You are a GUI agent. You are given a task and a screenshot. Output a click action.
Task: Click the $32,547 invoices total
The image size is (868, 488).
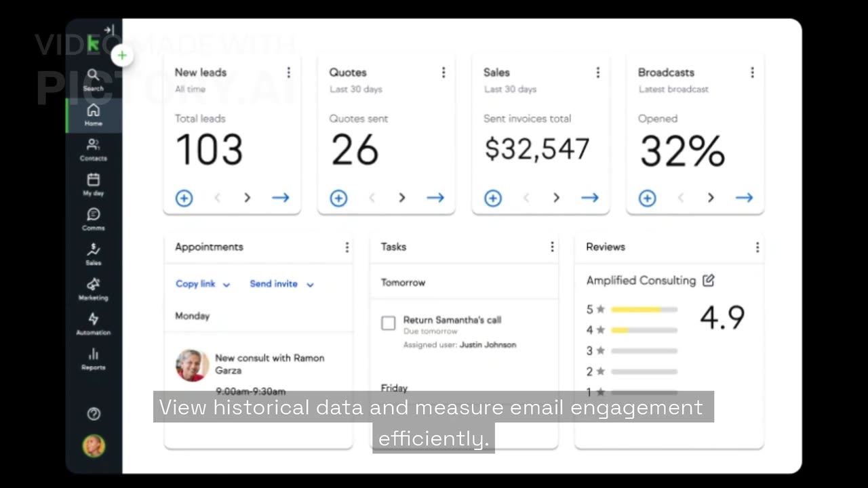click(537, 148)
